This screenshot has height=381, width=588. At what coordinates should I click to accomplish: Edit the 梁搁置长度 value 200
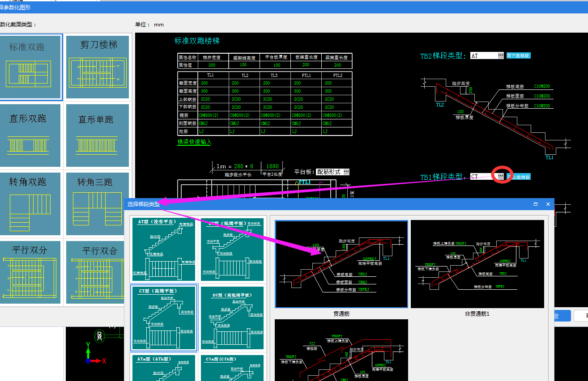(x=337, y=65)
